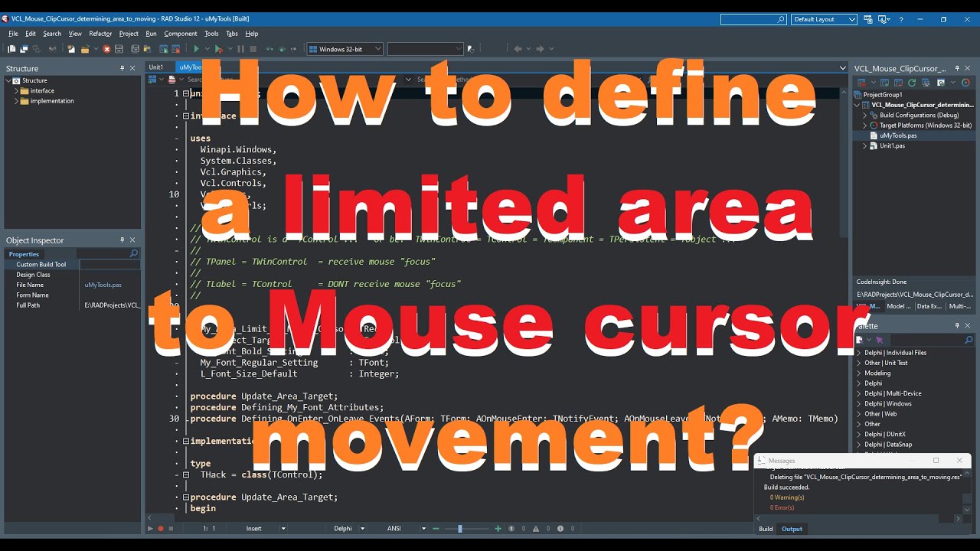Click the Custom Build Tool property row

coord(73,264)
